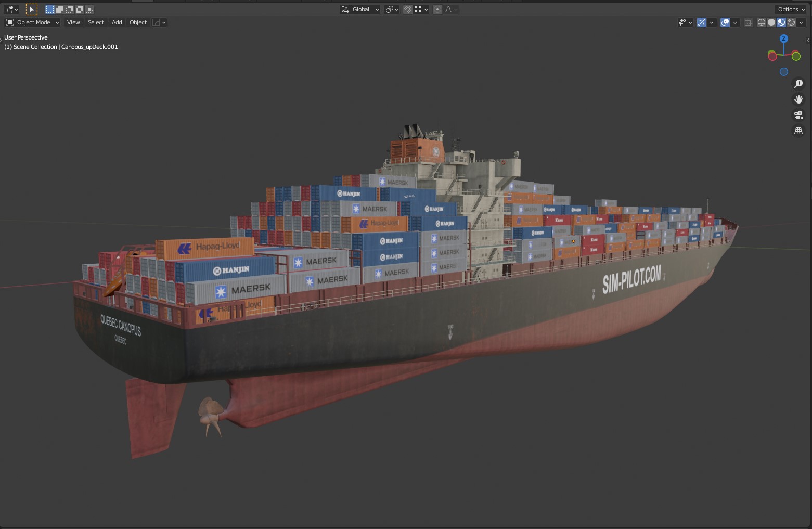Open the Object Mode dropdown
The image size is (812, 529).
click(33, 22)
